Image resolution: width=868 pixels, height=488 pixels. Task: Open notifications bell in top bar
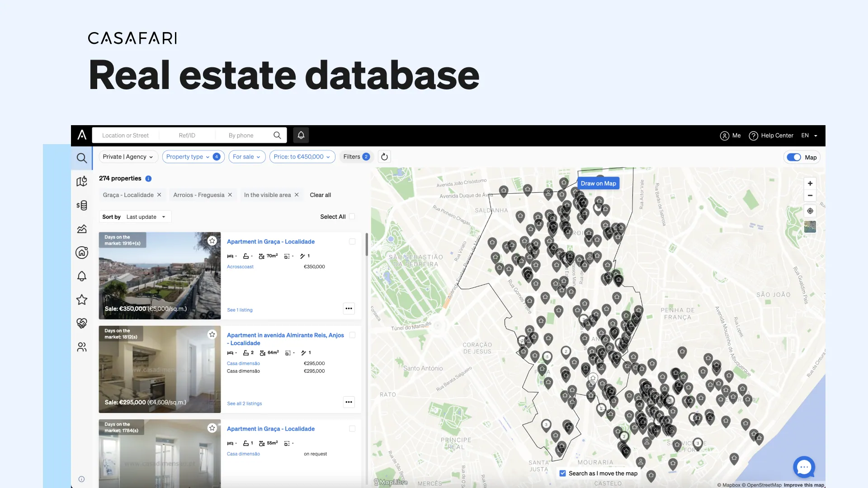tap(301, 135)
